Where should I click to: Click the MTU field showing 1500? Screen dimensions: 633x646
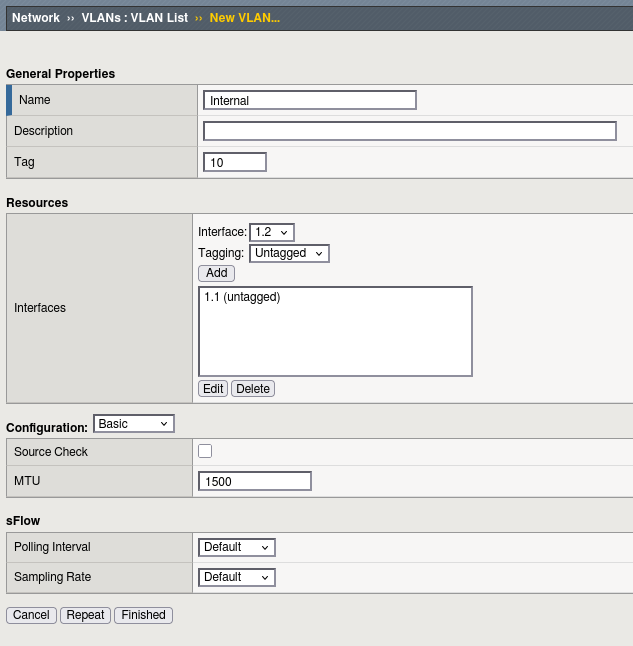[x=255, y=481]
